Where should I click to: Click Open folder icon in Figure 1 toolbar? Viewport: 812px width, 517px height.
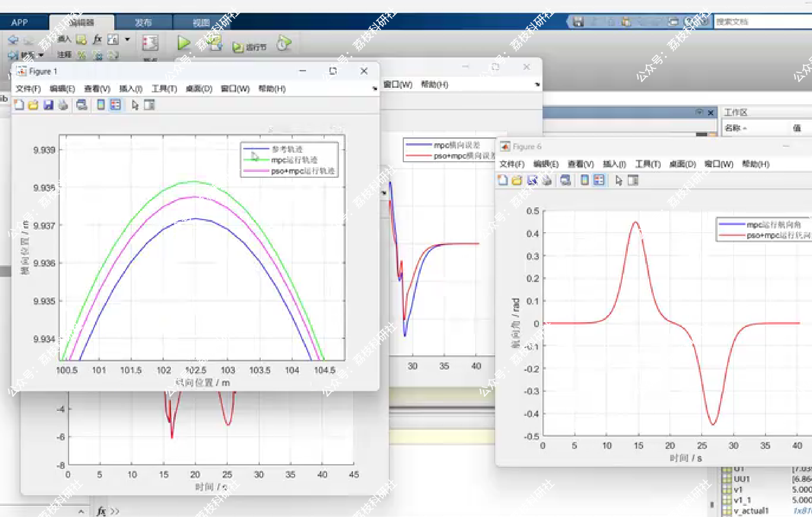click(33, 105)
